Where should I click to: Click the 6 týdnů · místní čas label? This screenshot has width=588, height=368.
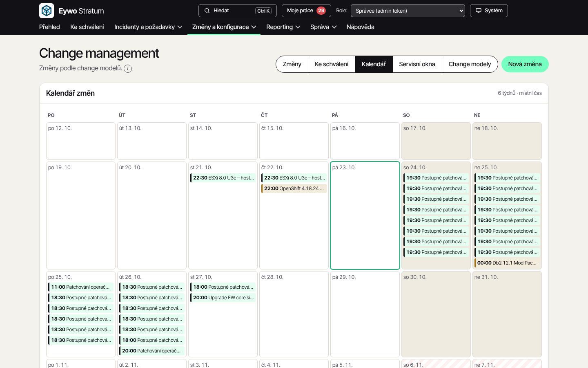pyautogui.click(x=520, y=93)
